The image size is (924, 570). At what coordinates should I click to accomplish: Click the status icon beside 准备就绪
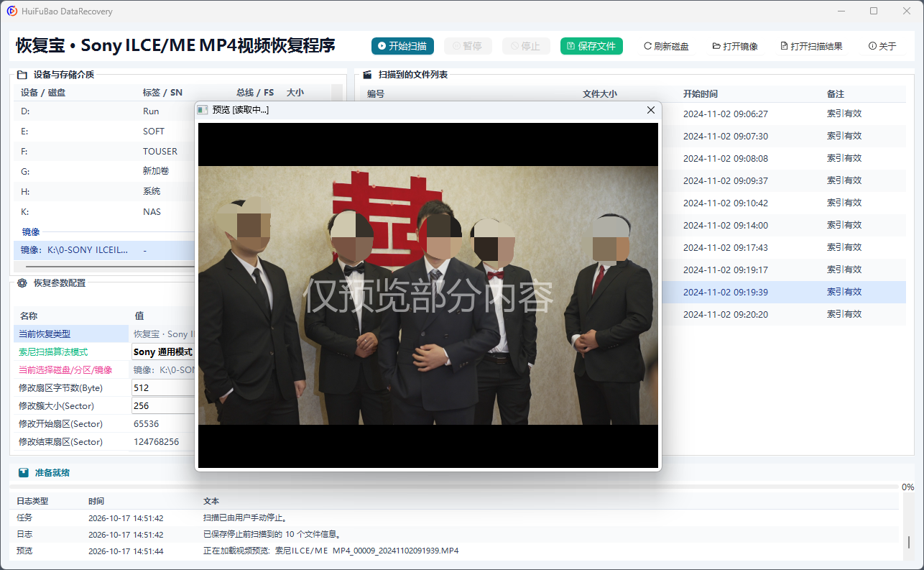coord(24,473)
